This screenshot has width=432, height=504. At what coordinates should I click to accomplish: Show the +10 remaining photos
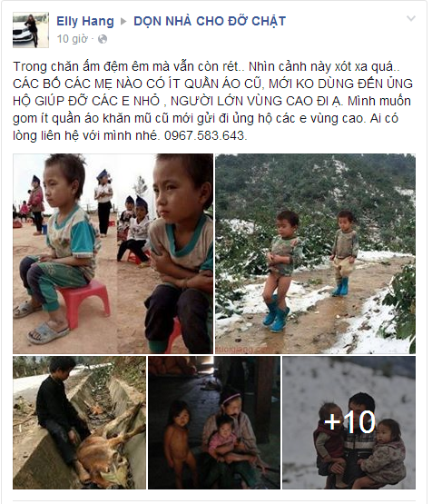(x=349, y=422)
